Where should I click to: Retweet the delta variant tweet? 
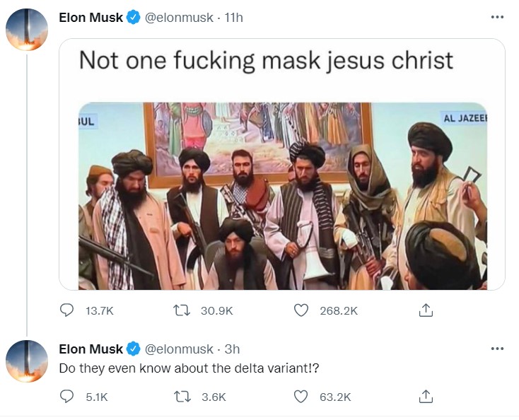tap(180, 397)
